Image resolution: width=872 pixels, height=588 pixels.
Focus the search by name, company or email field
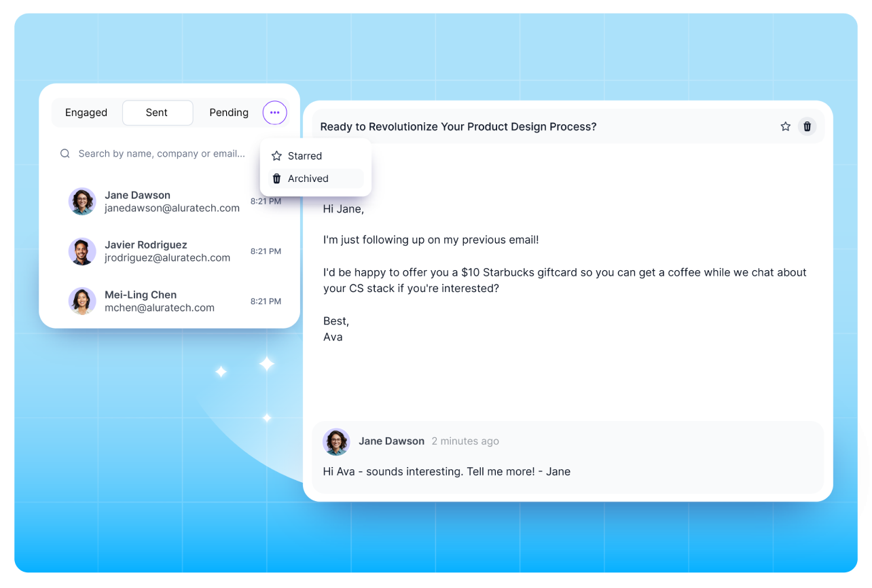point(162,153)
